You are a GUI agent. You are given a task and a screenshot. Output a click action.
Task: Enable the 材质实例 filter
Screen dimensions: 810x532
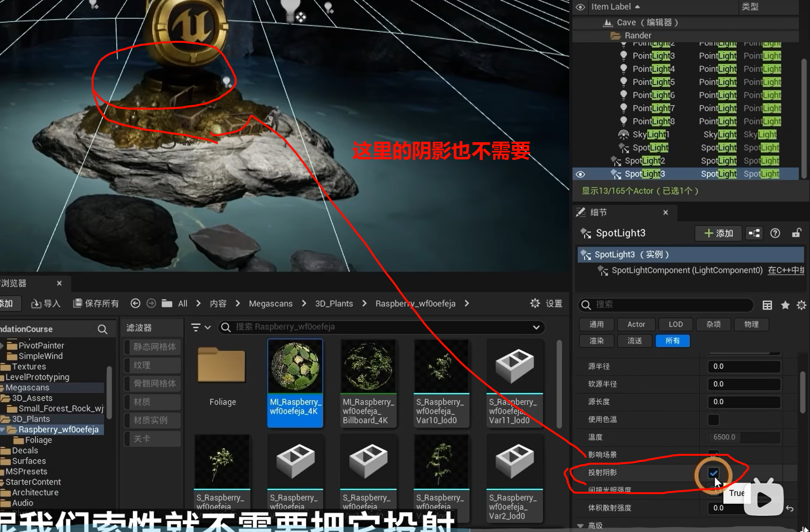click(153, 420)
